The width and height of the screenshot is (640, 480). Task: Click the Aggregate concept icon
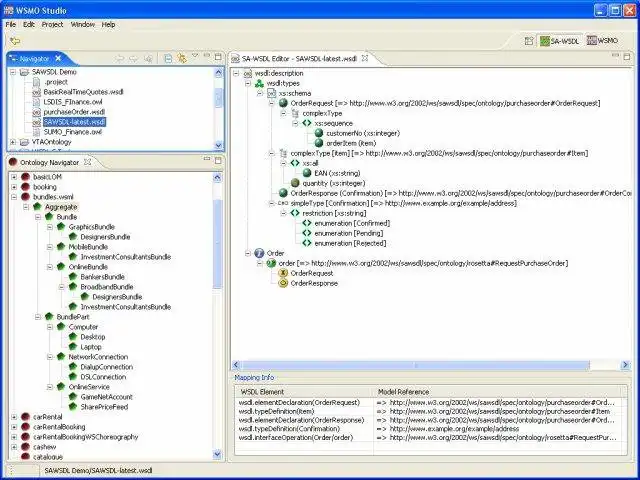pos(38,207)
